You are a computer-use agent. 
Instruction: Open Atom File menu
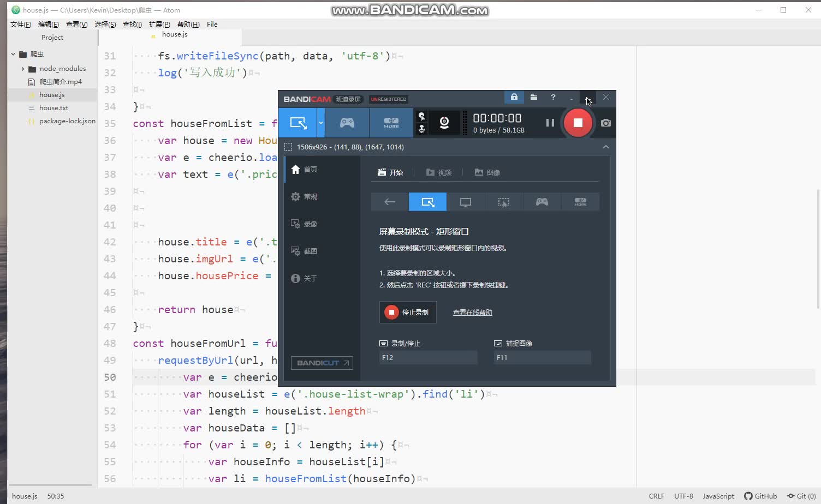[x=212, y=25]
